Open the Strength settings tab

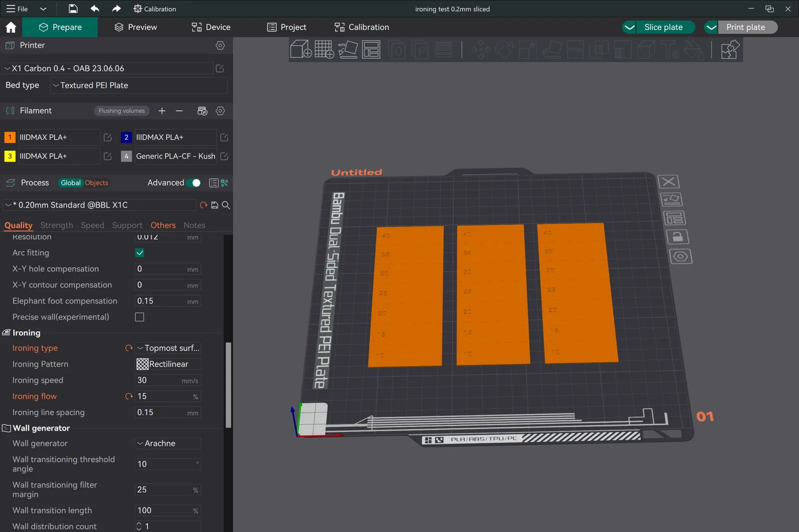click(56, 225)
